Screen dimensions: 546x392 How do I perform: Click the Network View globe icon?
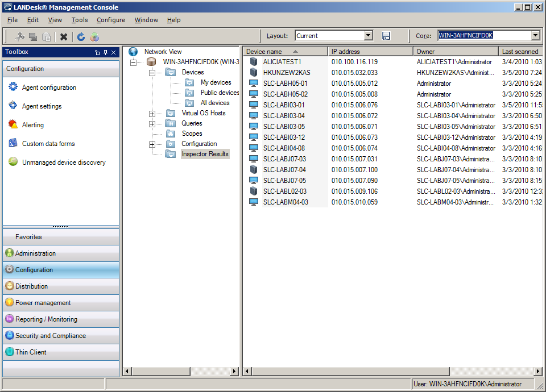click(x=133, y=52)
